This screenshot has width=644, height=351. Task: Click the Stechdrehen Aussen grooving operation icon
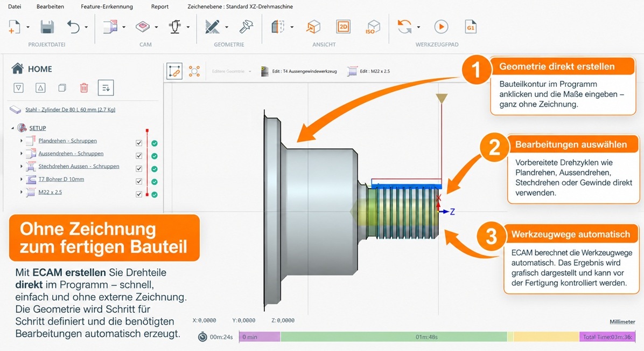pyautogui.click(x=31, y=166)
